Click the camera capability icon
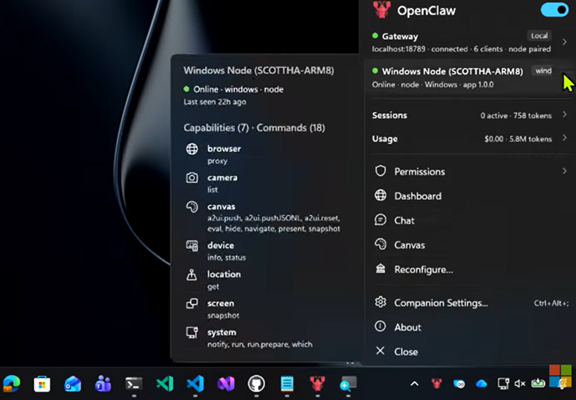 192,178
